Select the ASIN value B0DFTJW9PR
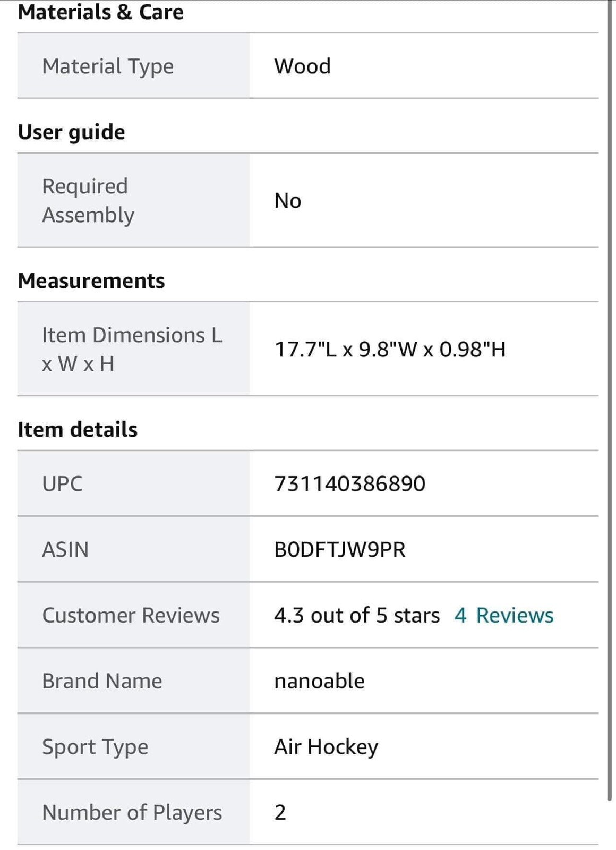The width and height of the screenshot is (616, 850). coord(340,549)
